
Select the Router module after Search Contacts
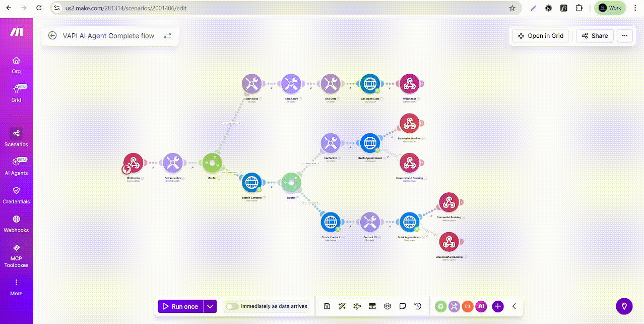pyautogui.click(x=291, y=183)
